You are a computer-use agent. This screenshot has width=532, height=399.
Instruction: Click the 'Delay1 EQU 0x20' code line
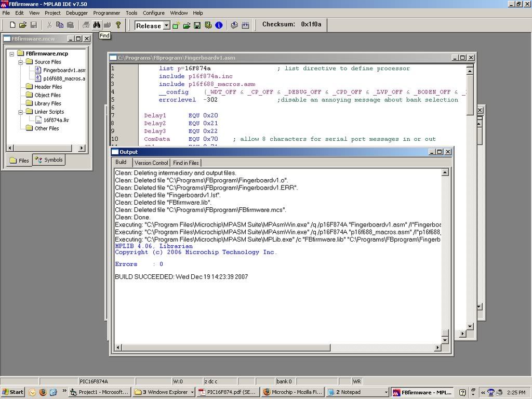click(x=181, y=116)
